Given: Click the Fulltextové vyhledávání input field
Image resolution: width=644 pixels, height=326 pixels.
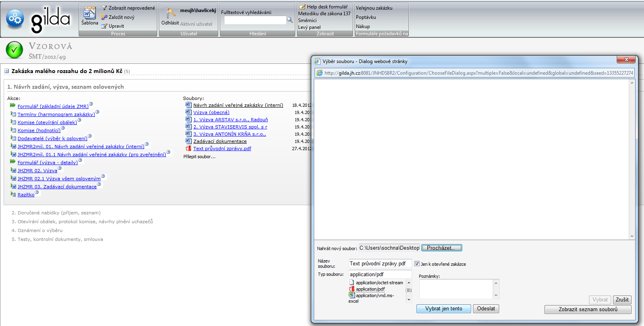Looking at the screenshot, I should [x=255, y=20].
